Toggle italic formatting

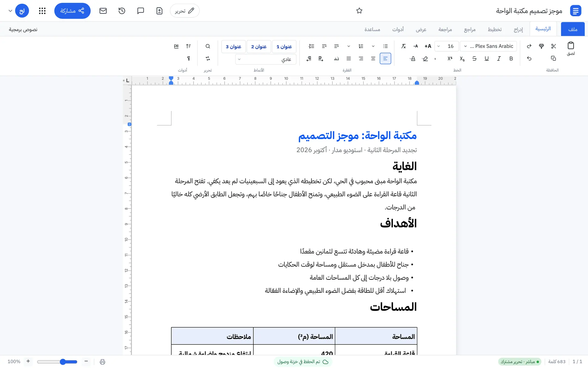point(499,58)
